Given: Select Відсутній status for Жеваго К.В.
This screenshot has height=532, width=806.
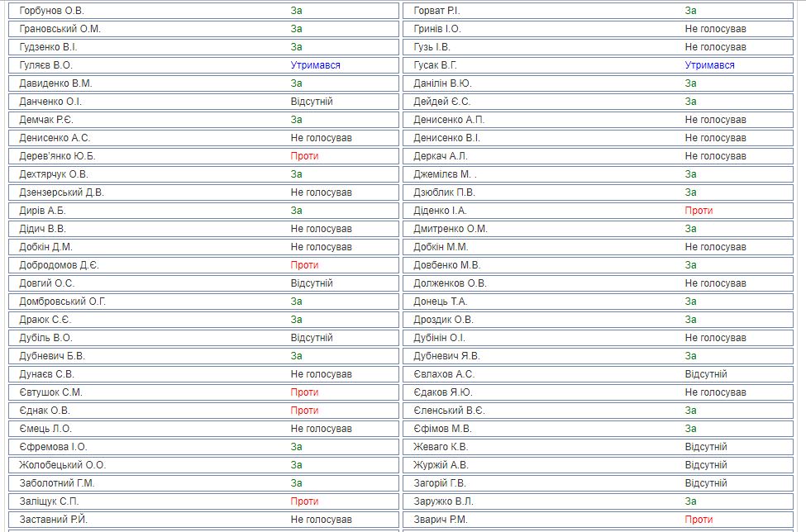Looking at the screenshot, I should click(x=705, y=447).
